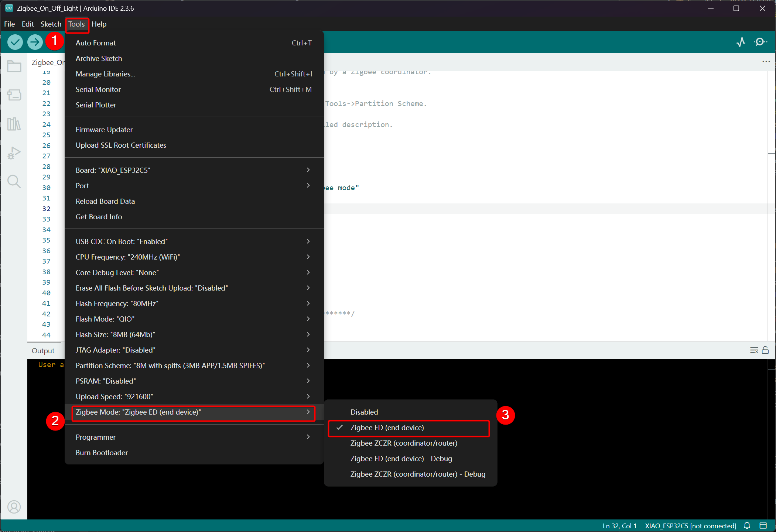Open the Boards Manager sidebar icon
This screenshot has height=532, width=776.
click(14, 95)
